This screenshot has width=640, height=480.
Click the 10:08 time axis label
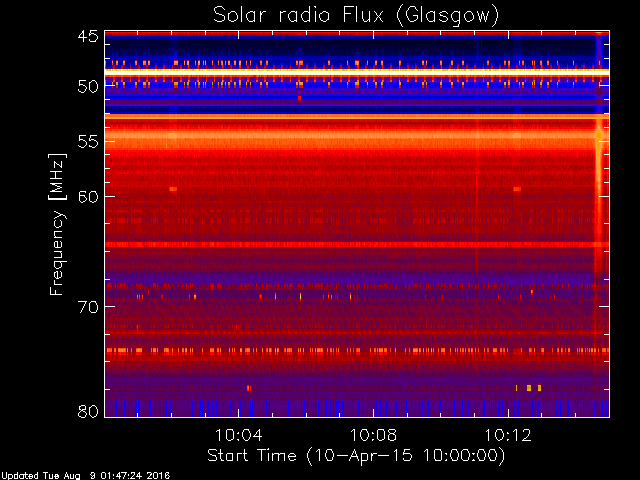[373, 435]
